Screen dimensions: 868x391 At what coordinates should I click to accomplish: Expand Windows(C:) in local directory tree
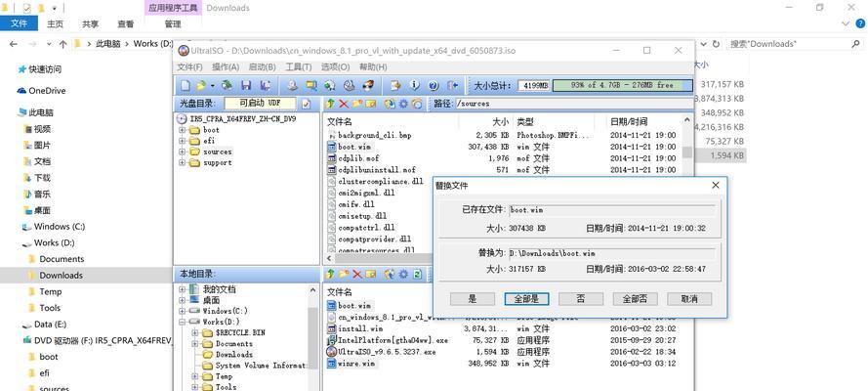pos(183,311)
